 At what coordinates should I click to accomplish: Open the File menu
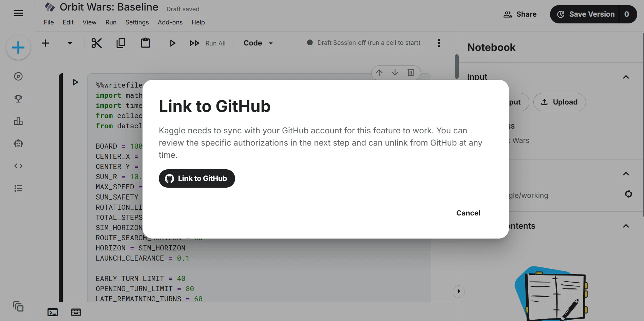click(x=49, y=22)
